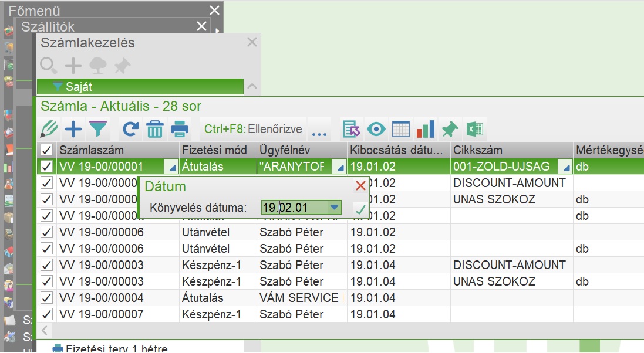Viewport: 644px width, 353px height.
Task: Click Átutalás cell in VV 19-00/00004 row
Action: click(x=218, y=298)
